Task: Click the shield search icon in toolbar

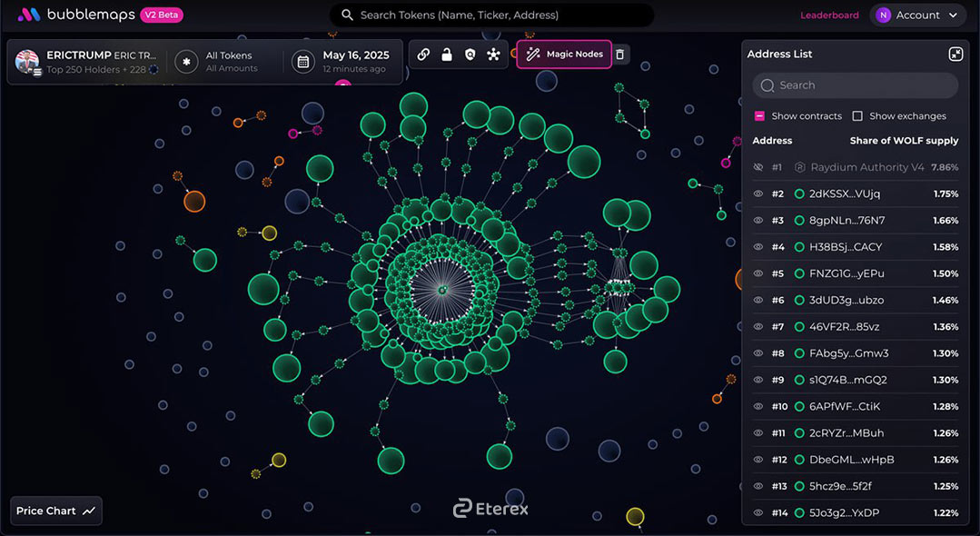Action: pyautogui.click(x=470, y=55)
